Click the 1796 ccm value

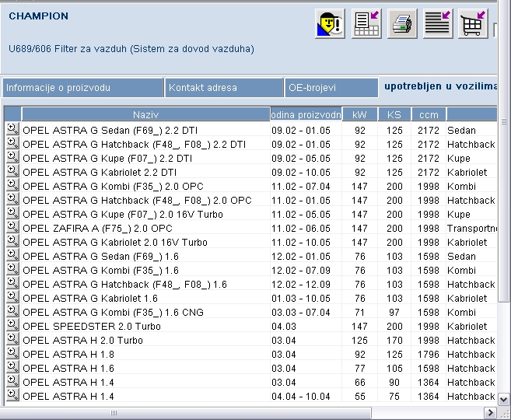(x=429, y=354)
